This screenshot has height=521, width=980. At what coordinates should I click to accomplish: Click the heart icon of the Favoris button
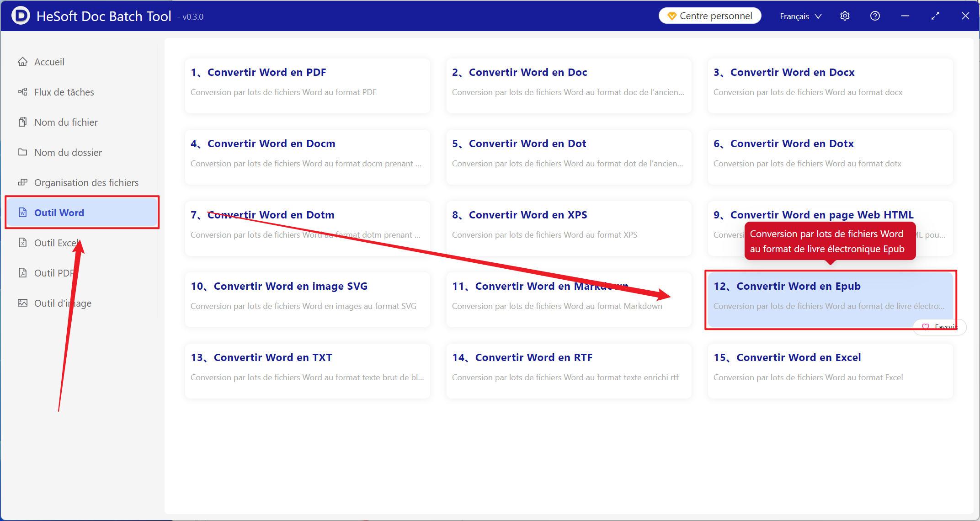click(926, 327)
